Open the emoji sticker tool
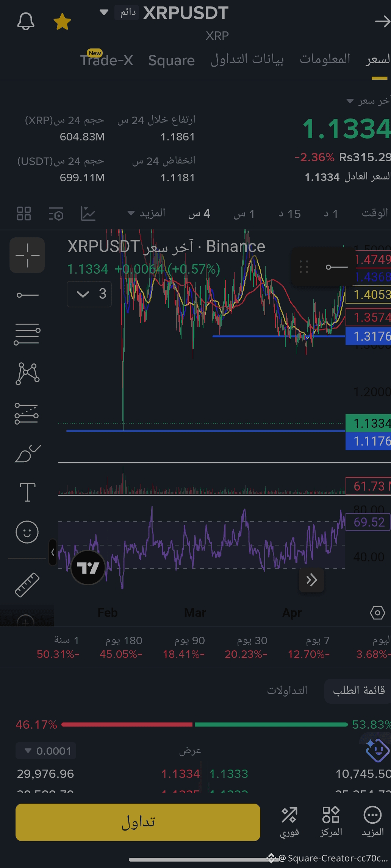391x868 pixels. click(27, 532)
